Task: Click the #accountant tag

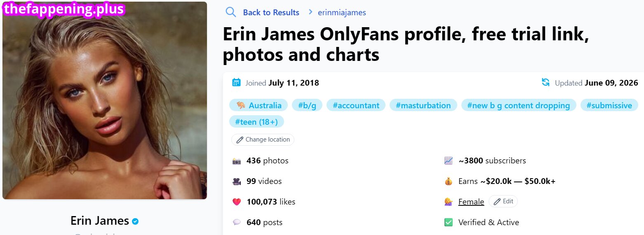Action: (356, 105)
